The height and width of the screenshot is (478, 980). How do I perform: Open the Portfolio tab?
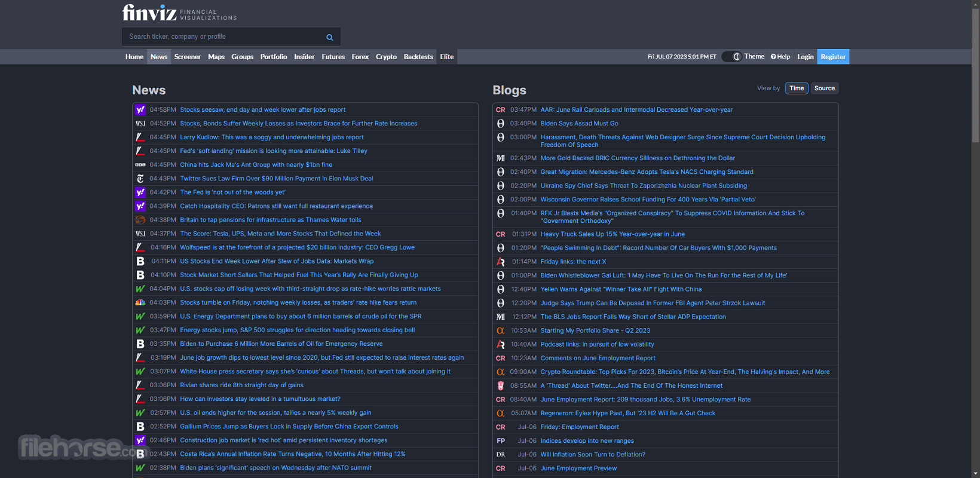pos(274,57)
